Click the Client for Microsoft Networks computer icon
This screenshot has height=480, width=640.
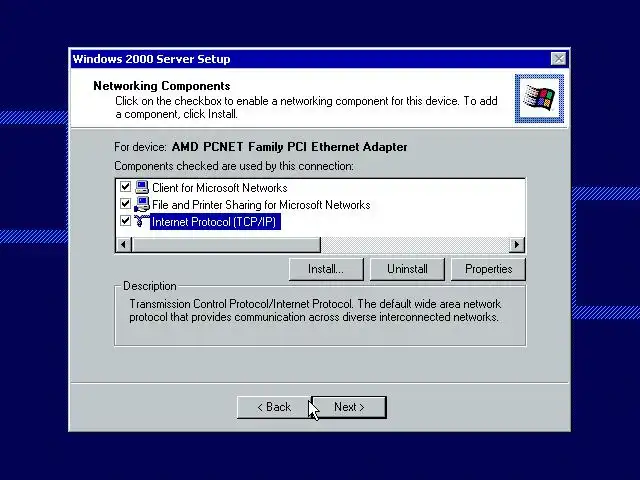click(142, 187)
